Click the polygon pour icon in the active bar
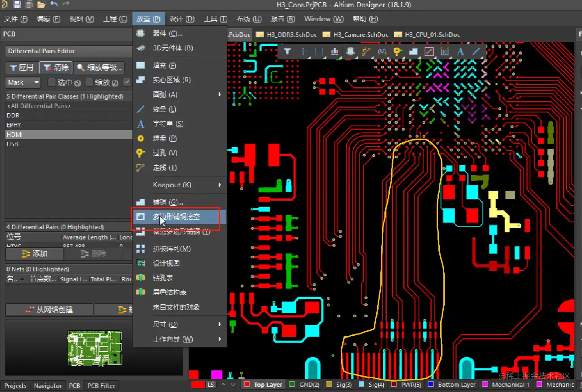The image size is (582, 392). click(x=413, y=51)
